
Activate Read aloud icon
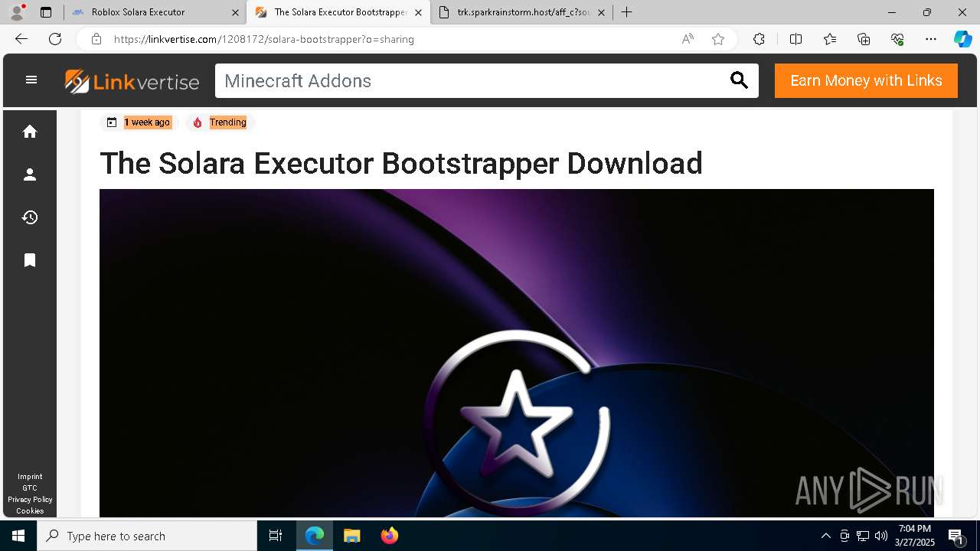[x=688, y=39]
